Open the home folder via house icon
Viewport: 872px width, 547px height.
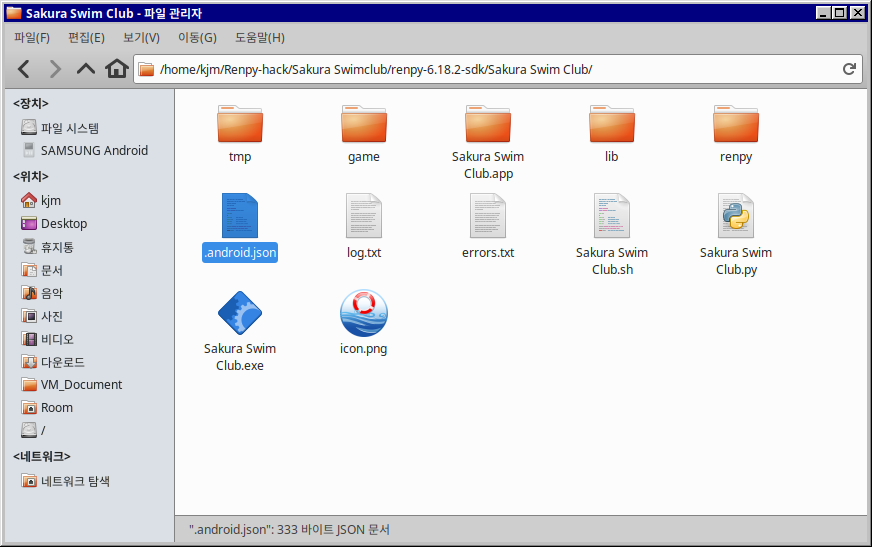117,69
